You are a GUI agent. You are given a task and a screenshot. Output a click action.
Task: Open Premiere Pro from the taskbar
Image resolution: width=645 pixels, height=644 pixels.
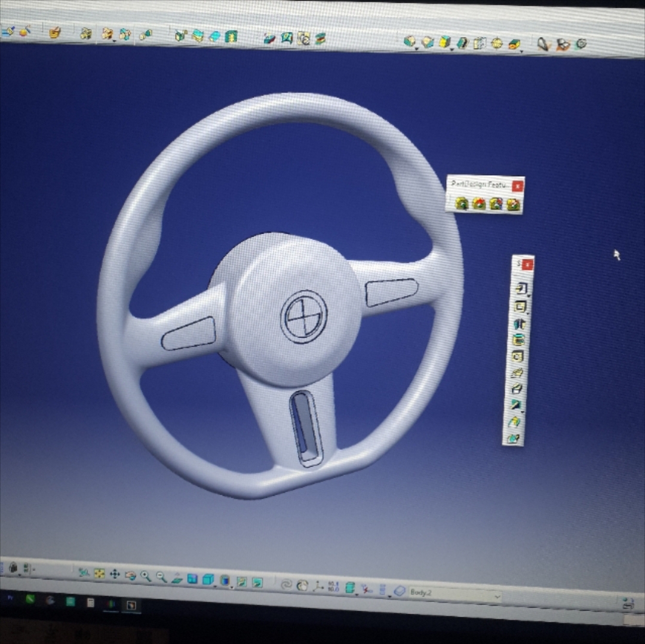pyautogui.click(x=10, y=597)
